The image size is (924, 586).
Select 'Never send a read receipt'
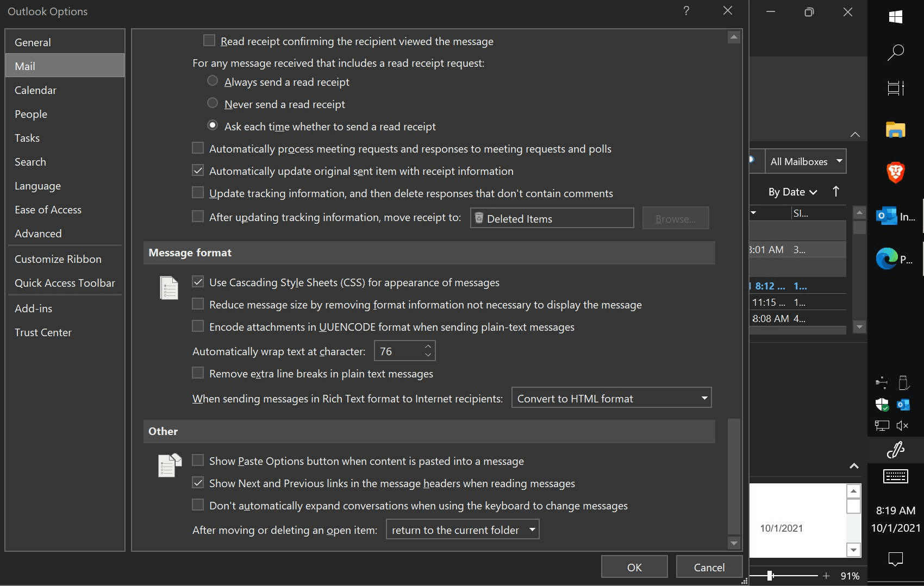(x=213, y=103)
